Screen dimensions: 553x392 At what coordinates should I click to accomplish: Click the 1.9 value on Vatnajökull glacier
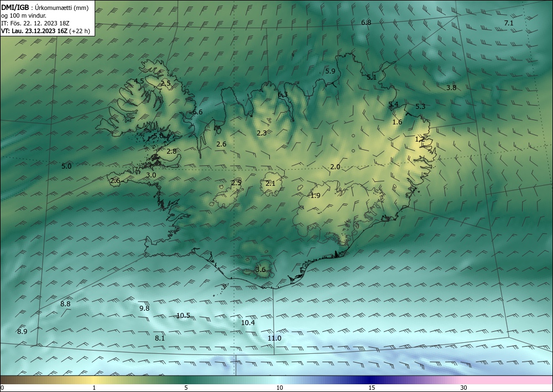coord(315,196)
